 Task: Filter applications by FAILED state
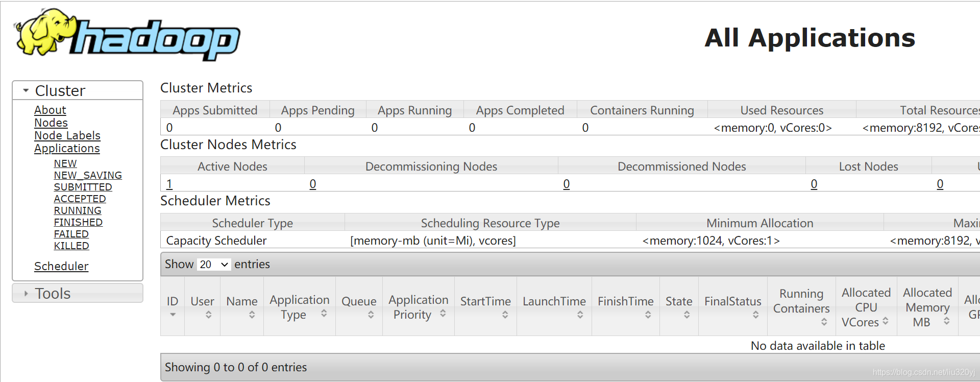[x=71, y=234]
